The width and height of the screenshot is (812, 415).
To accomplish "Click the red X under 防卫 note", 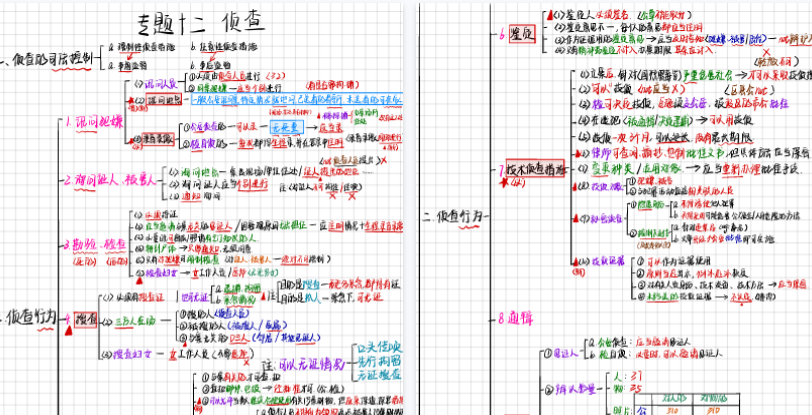I will (766, 53).
